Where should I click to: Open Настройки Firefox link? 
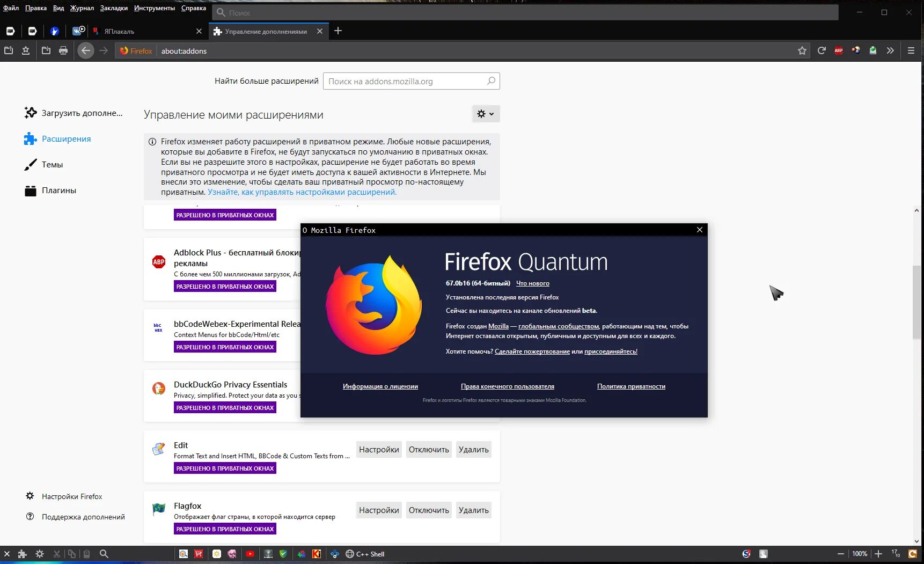tap(64, 496)
